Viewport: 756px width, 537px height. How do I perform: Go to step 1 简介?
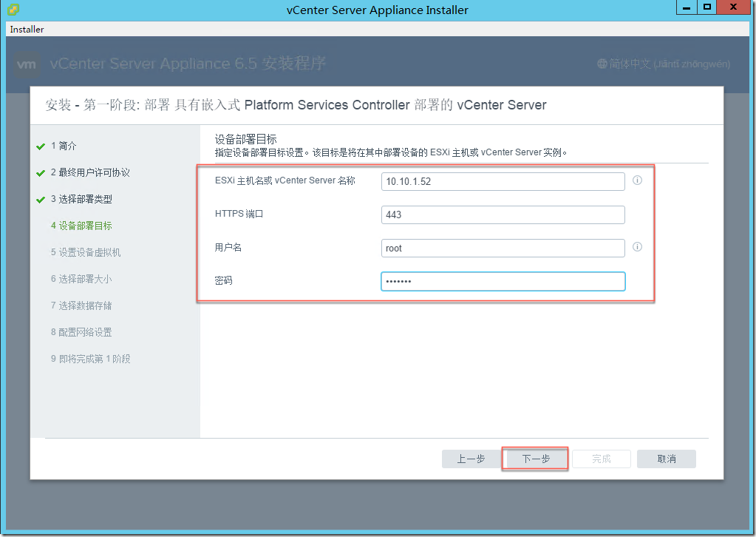64,146
